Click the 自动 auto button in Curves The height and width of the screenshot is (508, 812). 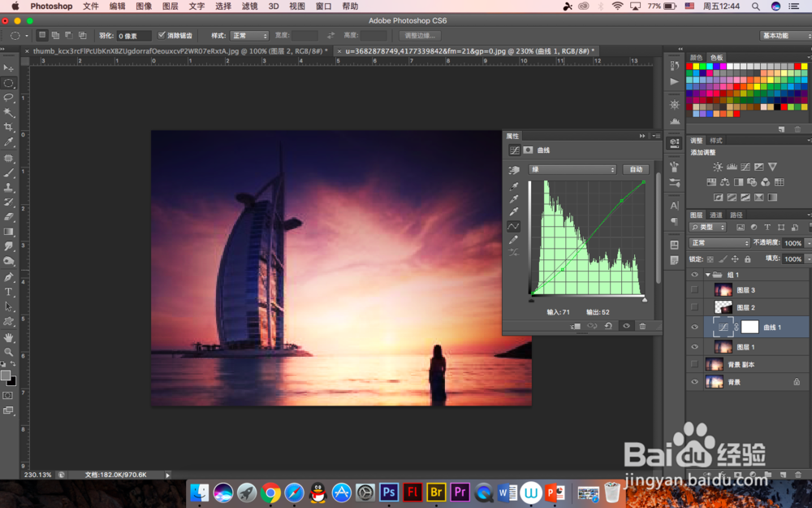pyautogui.click(x=636, y=170)
